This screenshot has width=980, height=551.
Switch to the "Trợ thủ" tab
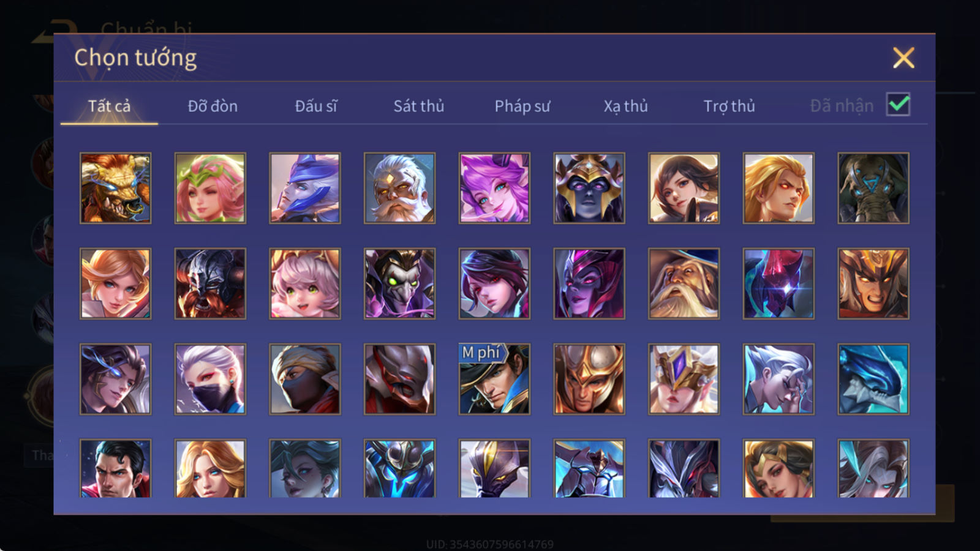coord(729,106)
